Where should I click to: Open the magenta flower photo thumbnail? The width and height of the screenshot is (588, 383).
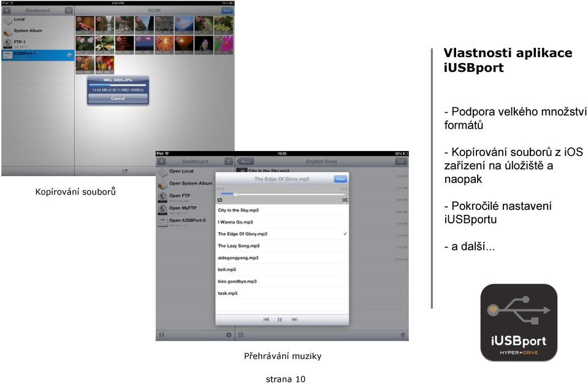click(x=224, y=45)
